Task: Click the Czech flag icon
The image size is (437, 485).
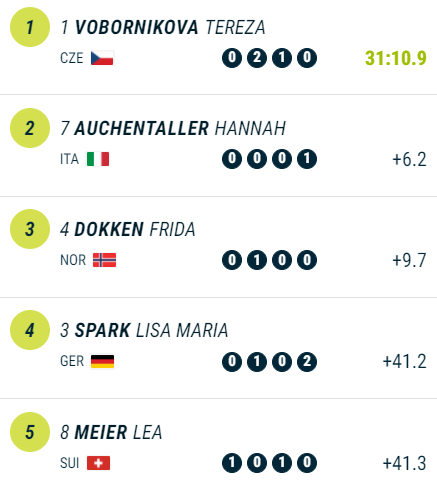Action: coord(102,58)
